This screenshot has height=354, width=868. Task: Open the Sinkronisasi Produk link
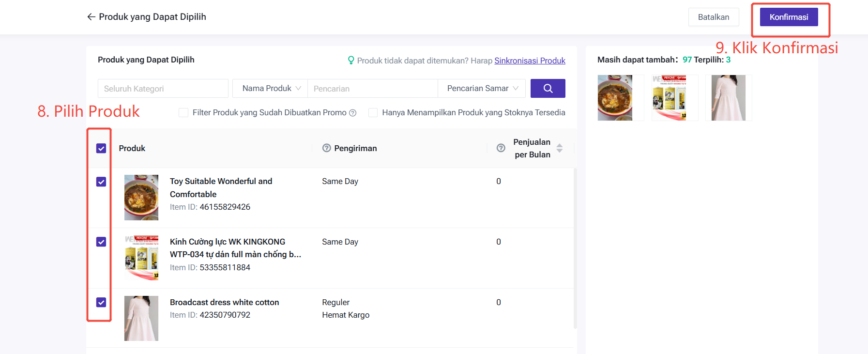tap(530, 61)
